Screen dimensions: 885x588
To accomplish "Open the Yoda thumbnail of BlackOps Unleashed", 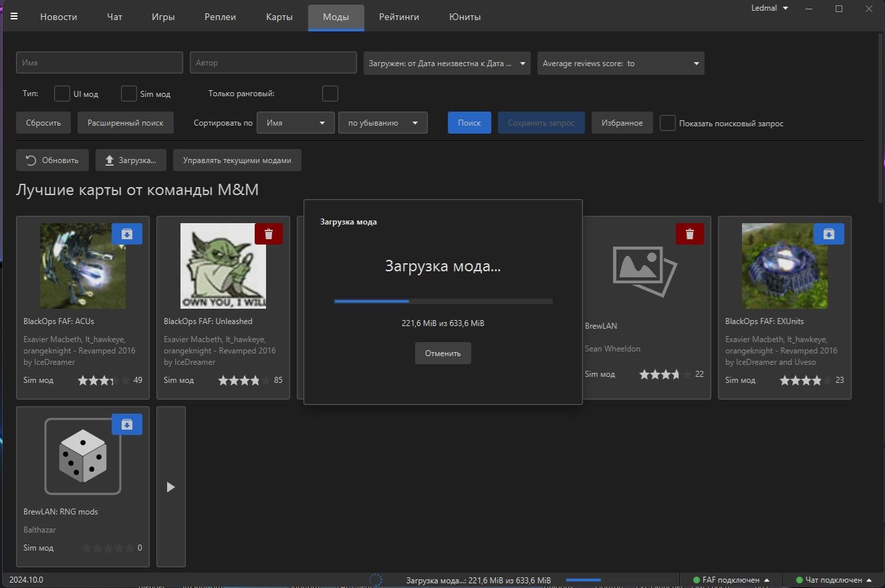I will [223, 266].
